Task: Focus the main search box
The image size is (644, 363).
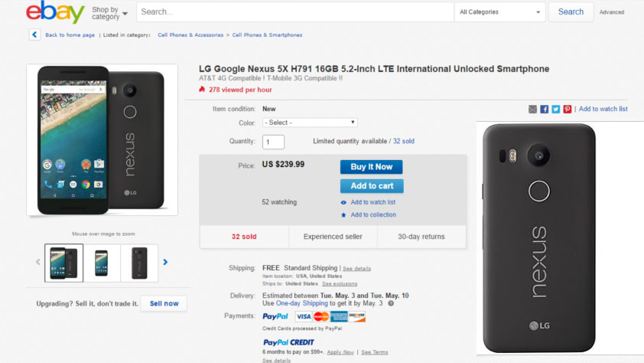Action: point(294,12)
